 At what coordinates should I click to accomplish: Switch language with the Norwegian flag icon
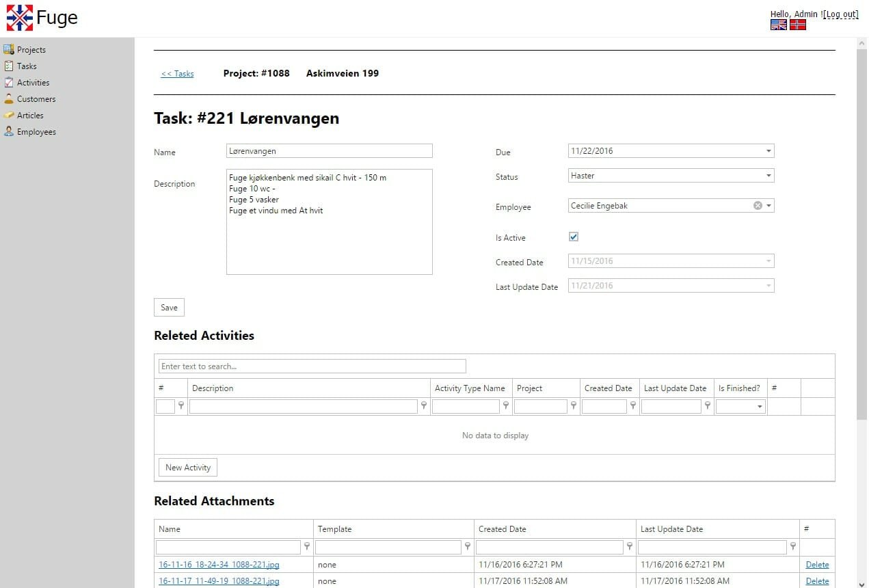tap(797, 25)
